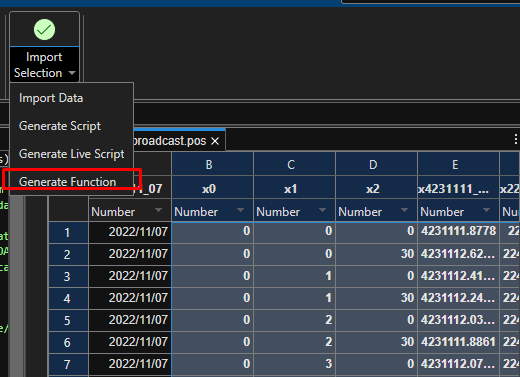
Task: Choose Generate Function from the menu
Action: 68,182
